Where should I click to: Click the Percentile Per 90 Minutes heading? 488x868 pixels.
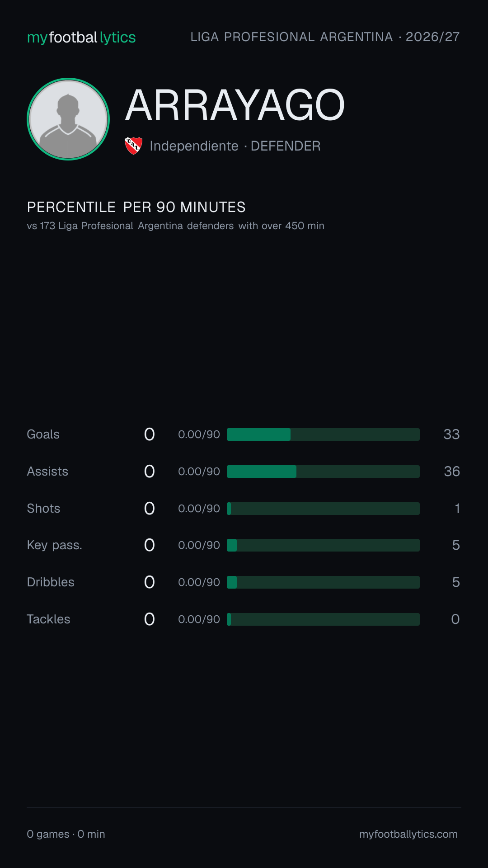click(x=136, y=207)
